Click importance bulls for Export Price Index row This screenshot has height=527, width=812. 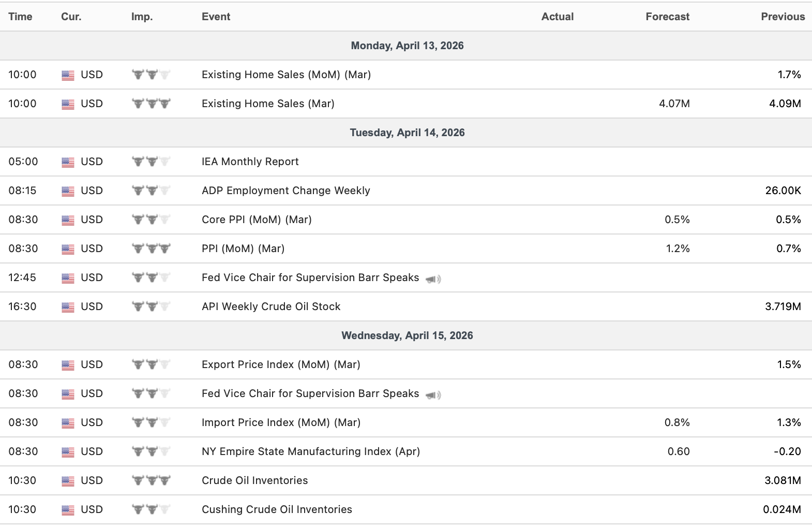(x=151, y=364)
